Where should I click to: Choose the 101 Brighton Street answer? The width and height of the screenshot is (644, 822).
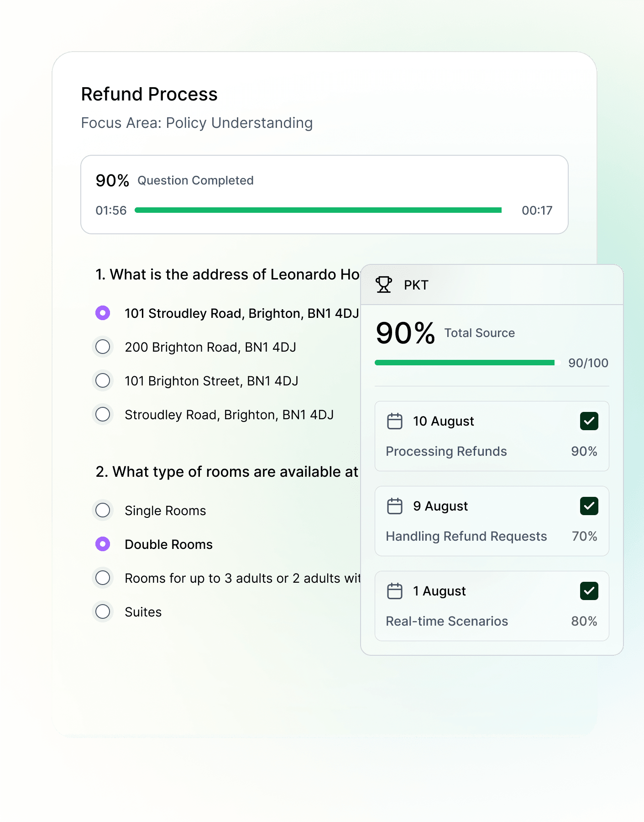coord(103,380)
